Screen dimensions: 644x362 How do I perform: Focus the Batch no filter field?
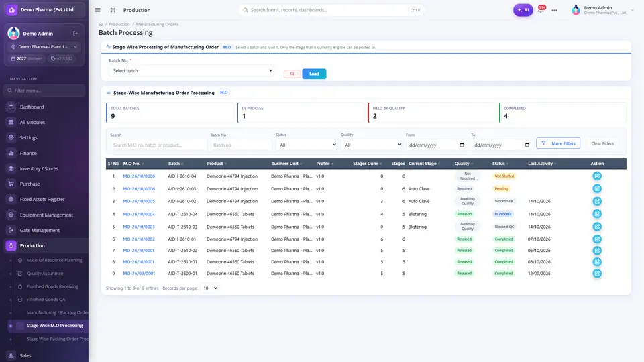coord(241,145)
